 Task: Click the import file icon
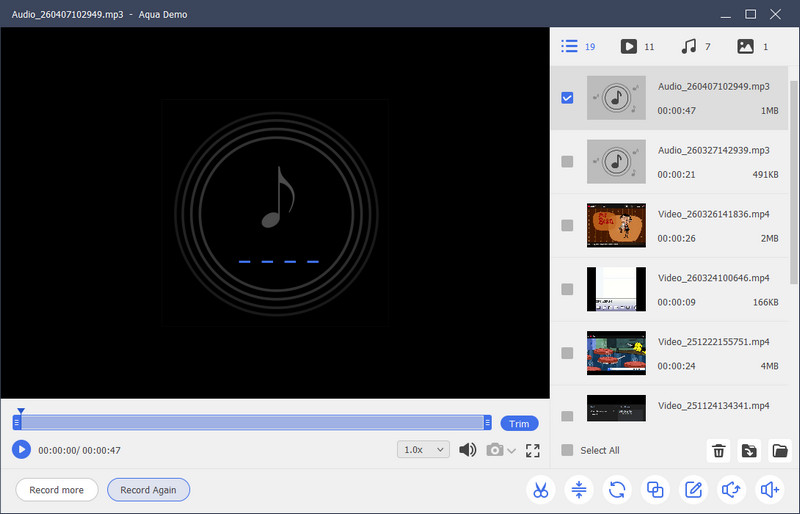(749, 451)
